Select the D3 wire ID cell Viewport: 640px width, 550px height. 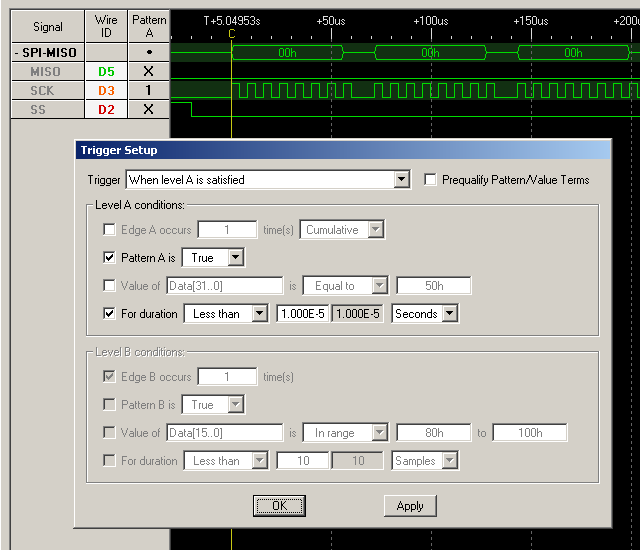pos(106,91)
